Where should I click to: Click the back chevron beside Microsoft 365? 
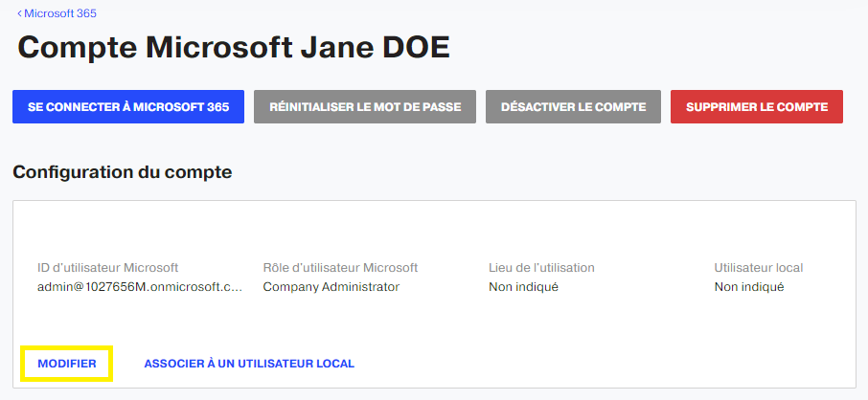19,13
